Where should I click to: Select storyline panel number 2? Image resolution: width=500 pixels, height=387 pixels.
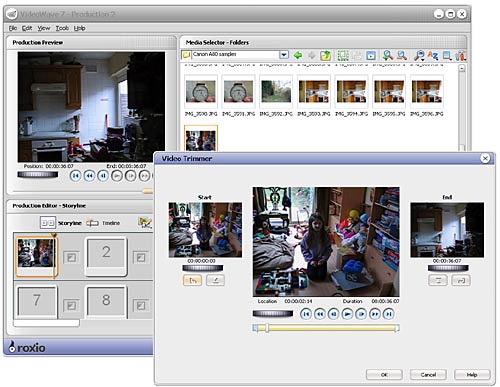tap(106, 255)
